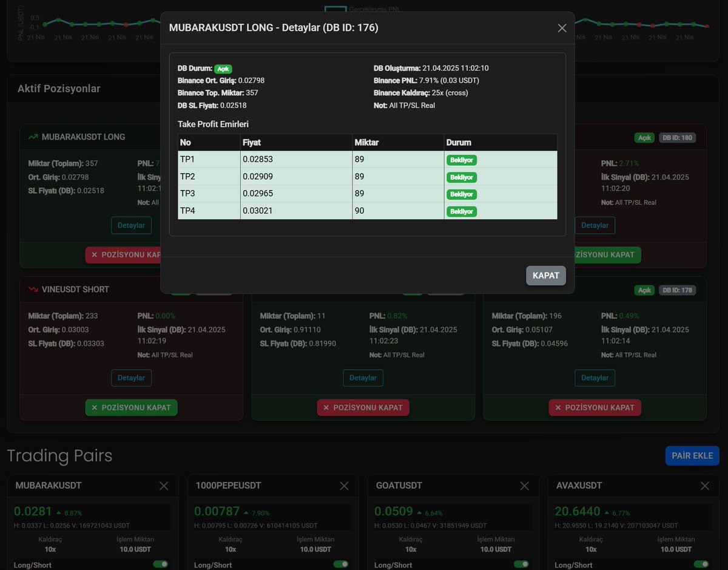Select TP3 price cell 0.02965
Viewport: 728px width, 570px height.
coord(297,194)
